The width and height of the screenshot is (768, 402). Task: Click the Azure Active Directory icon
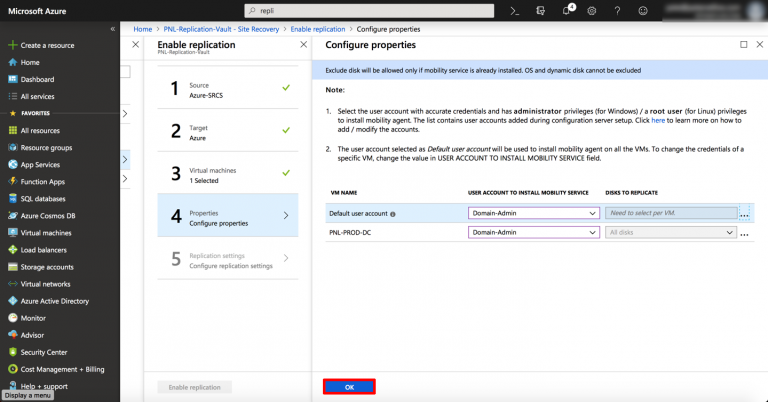pos(13,301)
